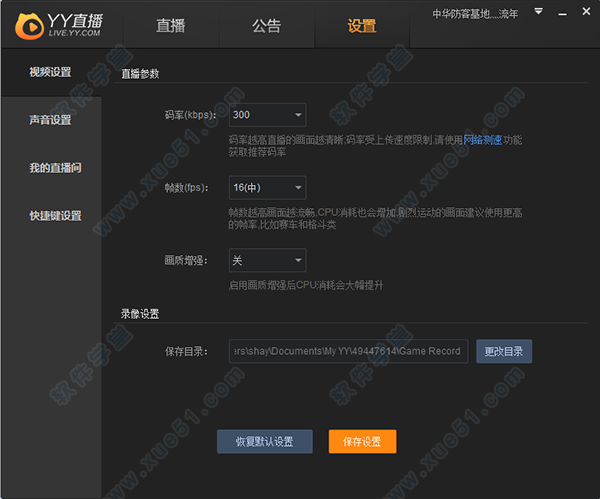Minimize the YY直播 window

coord(562,14)
